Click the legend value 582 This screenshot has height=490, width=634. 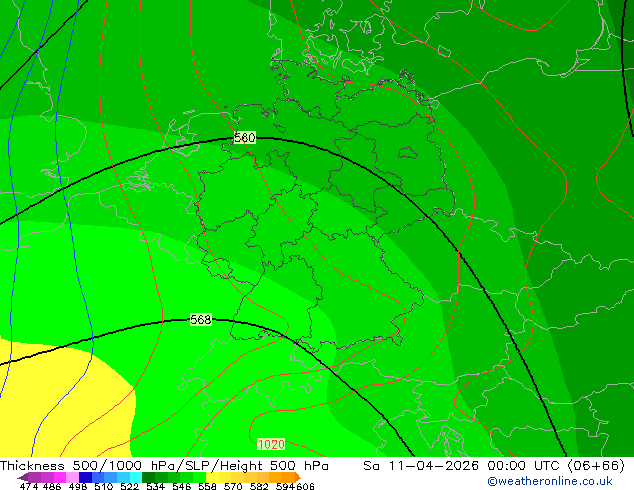[259, 486]
